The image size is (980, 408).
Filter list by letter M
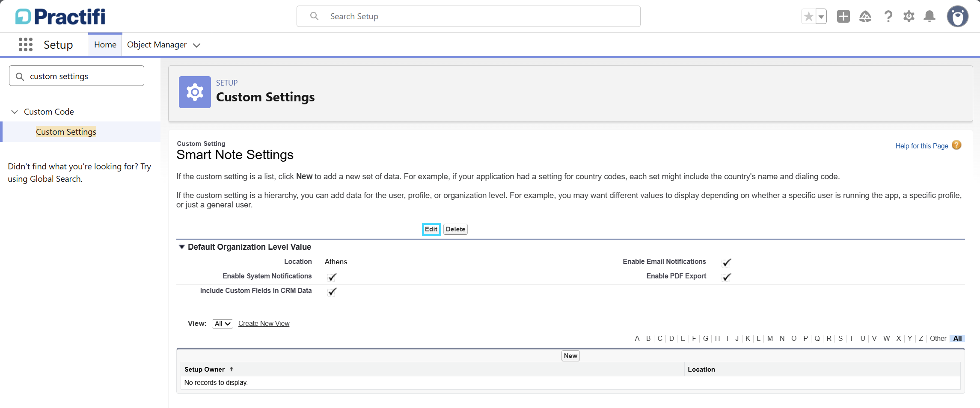(x=770, y=338)
